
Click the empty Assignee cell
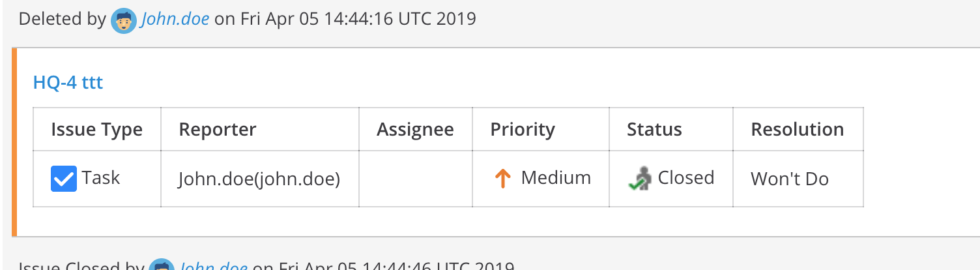[x=415, y=179]
